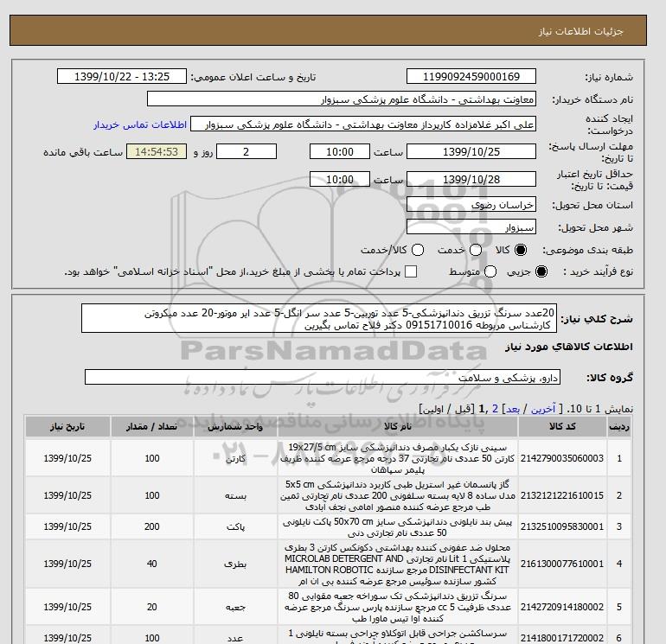Click the request creator field علی اکبر غلامزاده
Viewport: 666px width, 644px height.
coord(363,124)
